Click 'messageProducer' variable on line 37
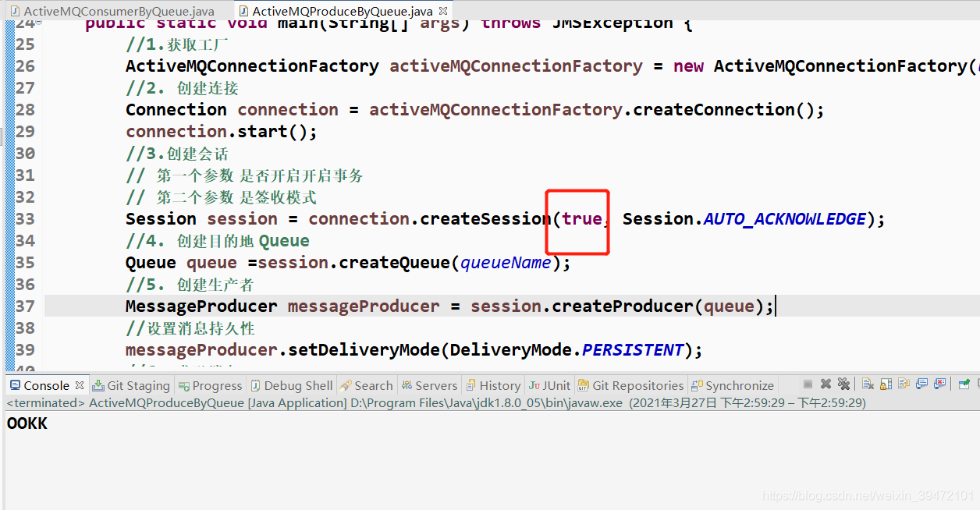Viewport: 980px width, 510px height. tap(364, 306)
